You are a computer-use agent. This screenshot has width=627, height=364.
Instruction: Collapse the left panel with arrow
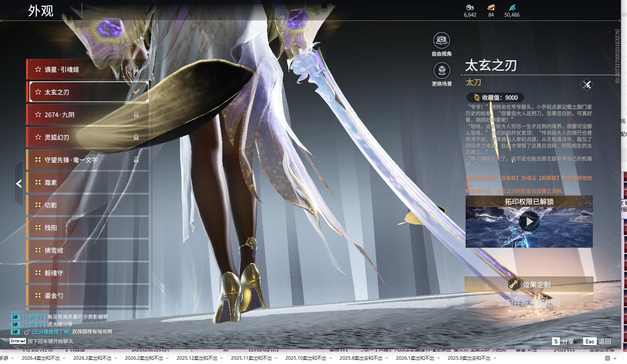[x=19, y=183]
